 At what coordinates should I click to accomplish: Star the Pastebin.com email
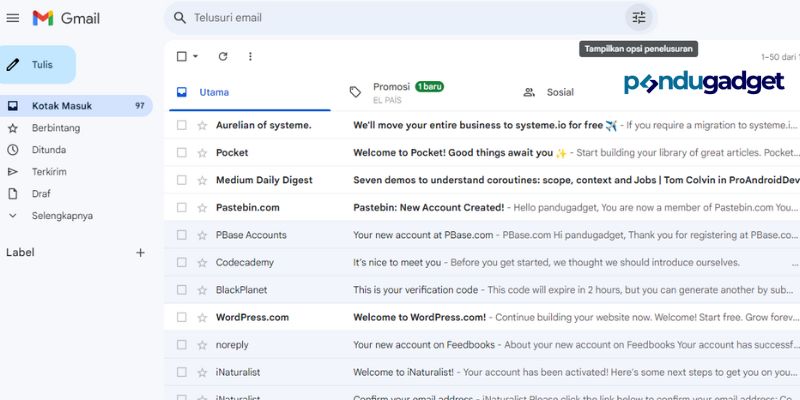[x=203, y=208]
